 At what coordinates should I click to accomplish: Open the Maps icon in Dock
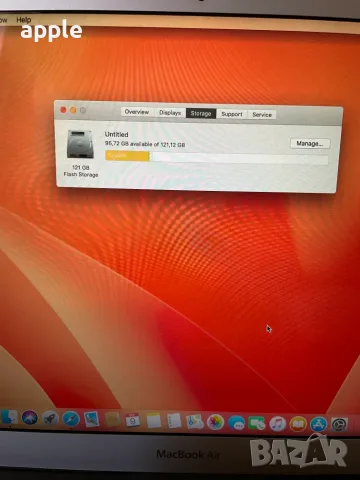(x=195, y=422)
